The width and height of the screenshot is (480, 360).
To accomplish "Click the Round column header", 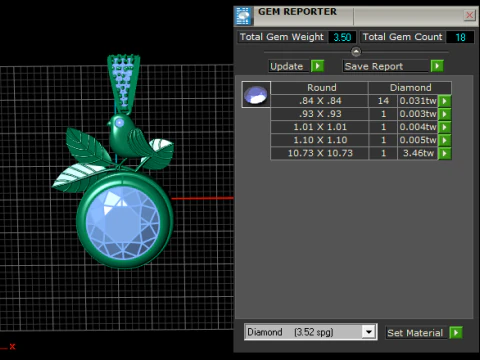I will click(x=319, y=88).
